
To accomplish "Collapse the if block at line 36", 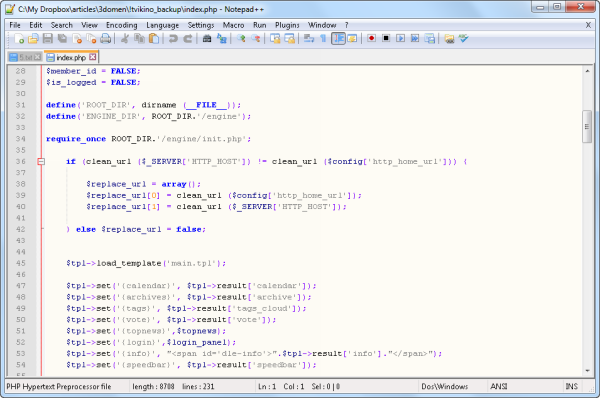I will point(41,161).
